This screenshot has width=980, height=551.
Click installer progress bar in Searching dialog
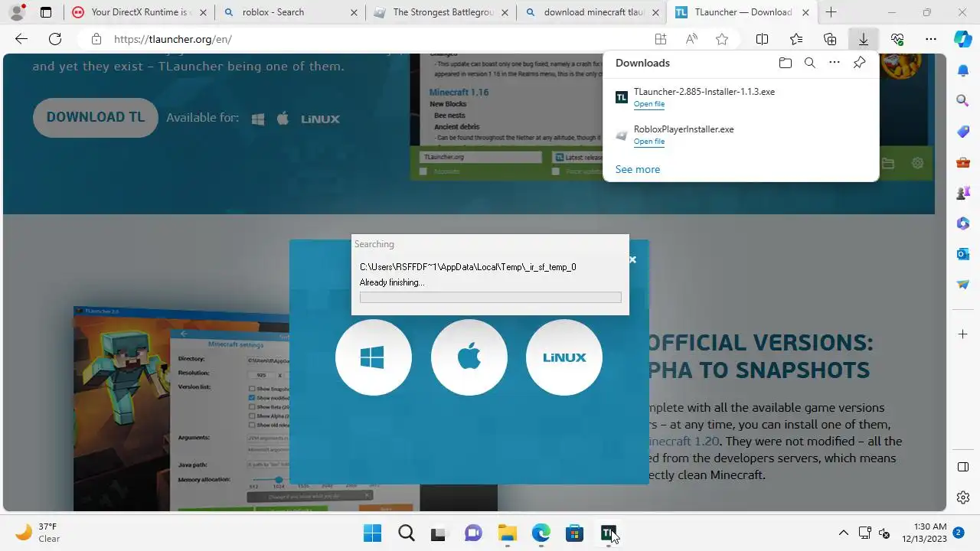pyautogui.click(x=491, y=297)
